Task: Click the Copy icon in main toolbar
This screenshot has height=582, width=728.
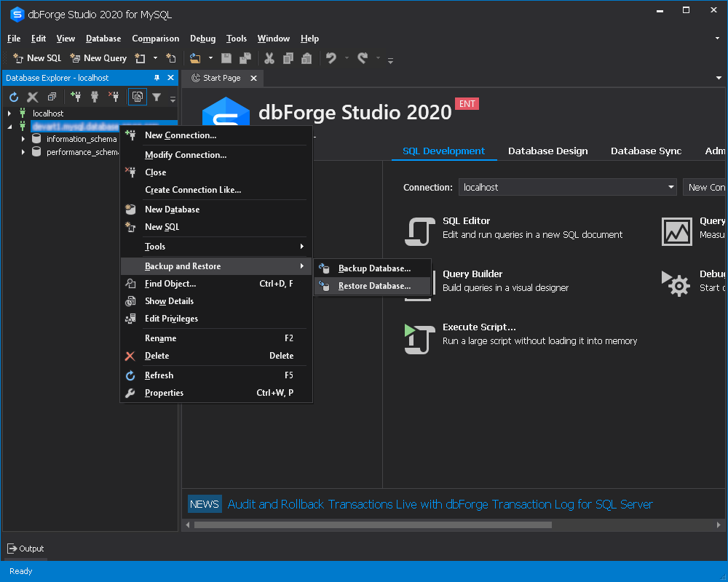Action: pos(288,58)
